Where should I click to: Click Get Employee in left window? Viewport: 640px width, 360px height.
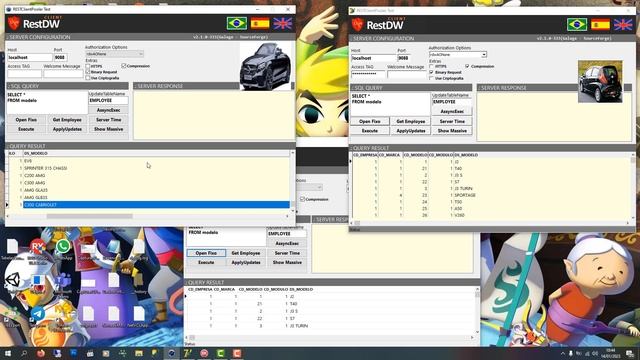tap(67, 120)
